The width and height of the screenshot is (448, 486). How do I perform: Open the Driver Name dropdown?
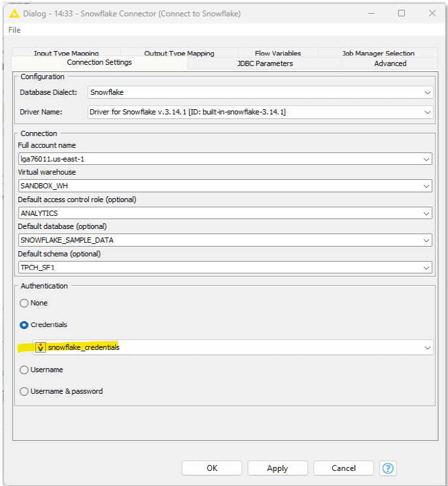(260, 112)
